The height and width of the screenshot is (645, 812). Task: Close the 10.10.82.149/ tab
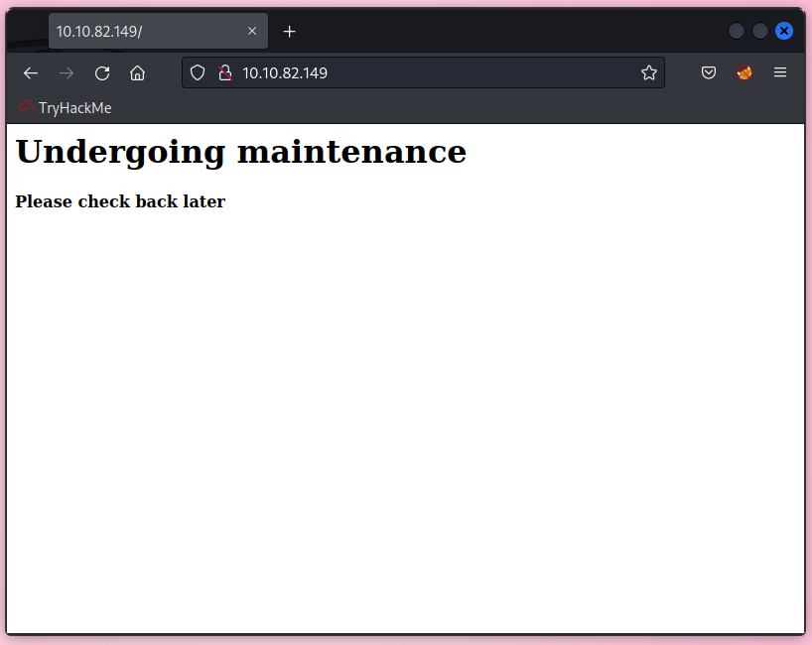click(x=252, y=31)
